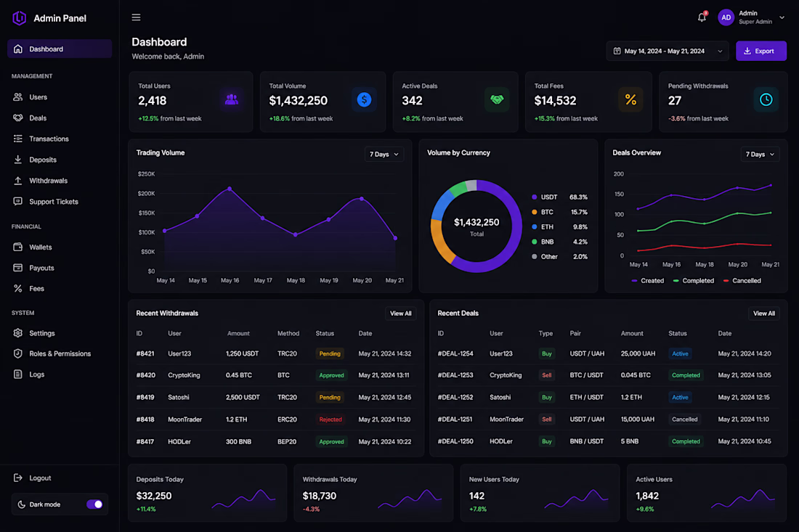
Task: Click the Withdrawals Today sparkline chart
Action: coord(410,499)
